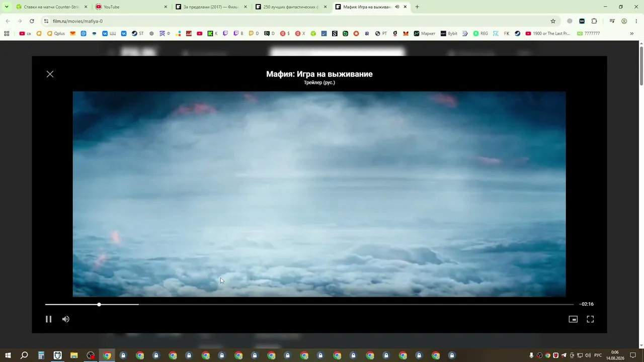Seek to the middle of the trailer timeline
Image resolution: width=644 pixels, height=362 pixels.
pyautogui.click(x=309, y=304)
